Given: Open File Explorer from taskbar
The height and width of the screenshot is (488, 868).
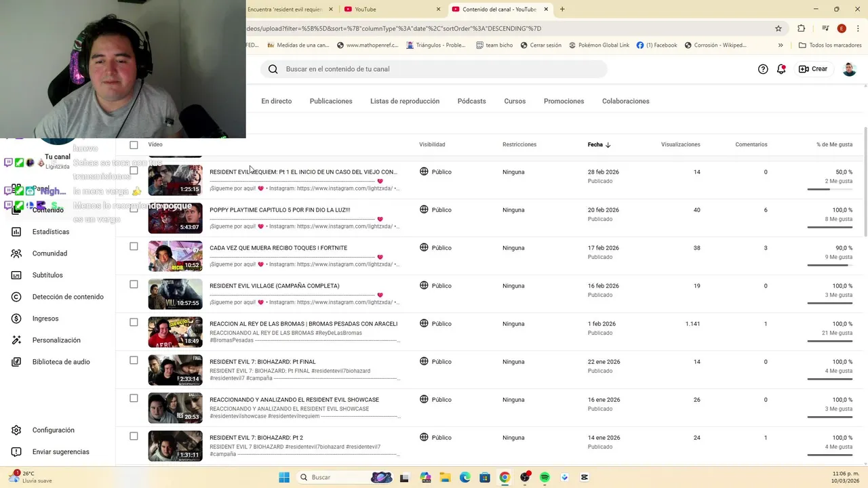Looking at the screenshot, I should [445, 477].
